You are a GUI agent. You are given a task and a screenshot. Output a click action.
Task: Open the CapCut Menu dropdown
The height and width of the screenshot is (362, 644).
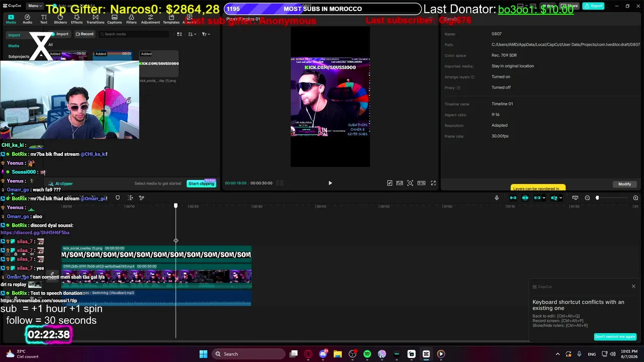(x=34, y=6)
